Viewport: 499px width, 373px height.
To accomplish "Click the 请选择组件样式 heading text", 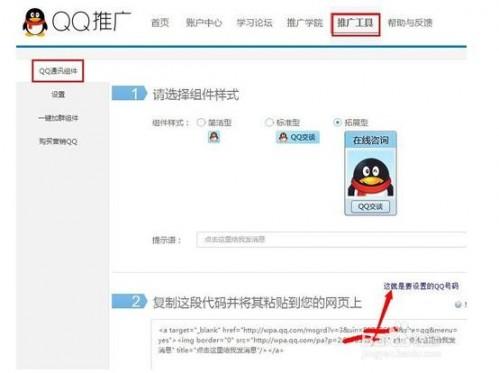I will tap(196, 95).
